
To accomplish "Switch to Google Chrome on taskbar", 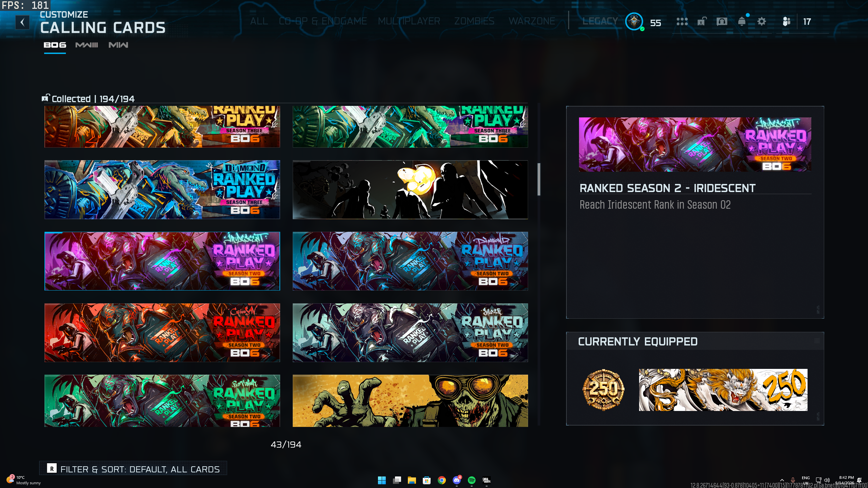I will pos(441,480).
